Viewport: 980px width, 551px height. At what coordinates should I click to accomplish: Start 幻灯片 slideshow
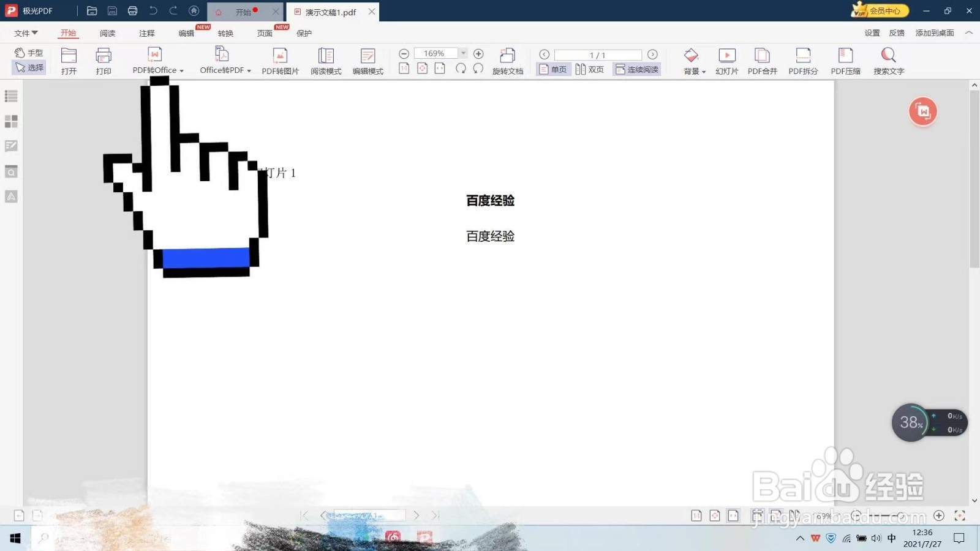click(x=727, y=61)
